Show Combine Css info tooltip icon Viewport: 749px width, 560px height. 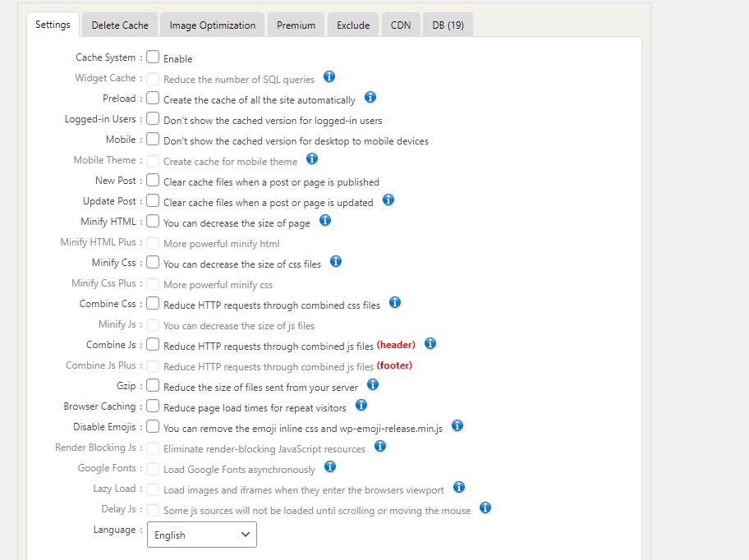395,302
